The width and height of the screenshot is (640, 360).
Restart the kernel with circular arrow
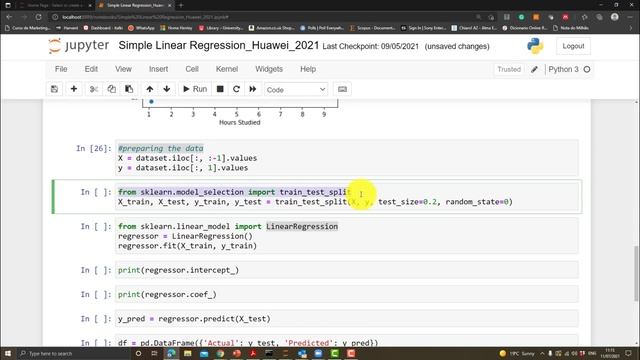point(236,89)
